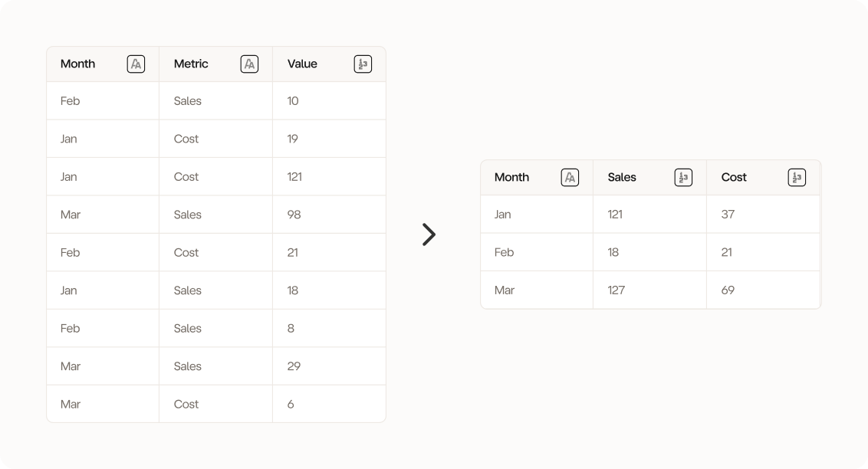Click the text type icon in Month header of left table
The image size is (868, 469).
[x=136, y=64]
